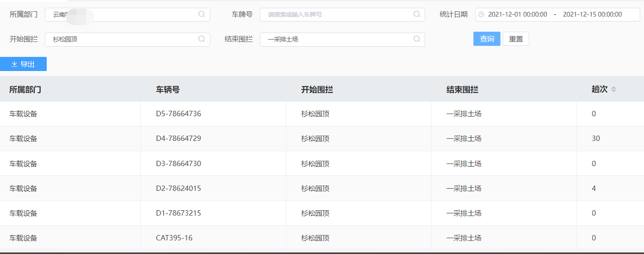Click search icon in 车牌号 field

point(417,14)
